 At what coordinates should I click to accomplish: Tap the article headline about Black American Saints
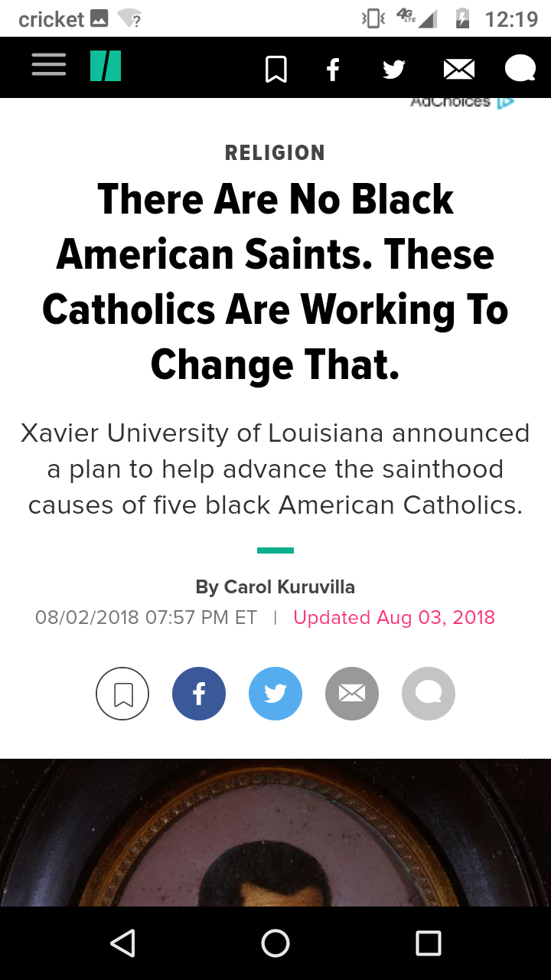[275, 282]
